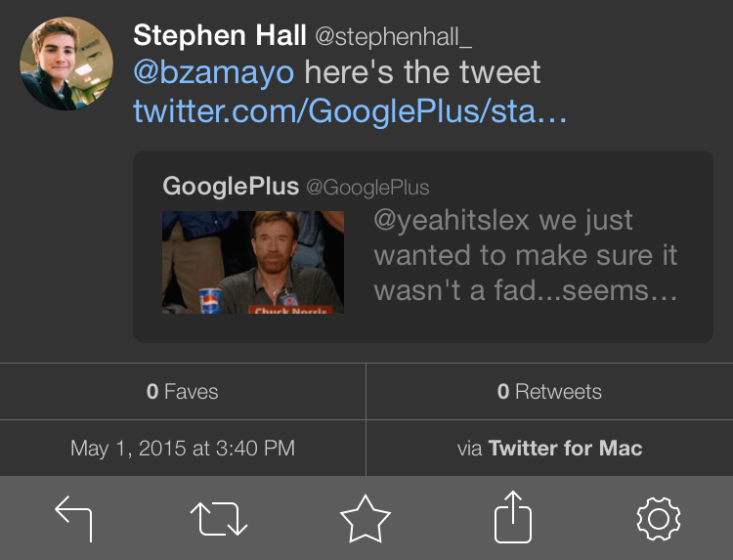
Task: Follow the twitter.com/GooglePlus link
Action: coord(350,111)
